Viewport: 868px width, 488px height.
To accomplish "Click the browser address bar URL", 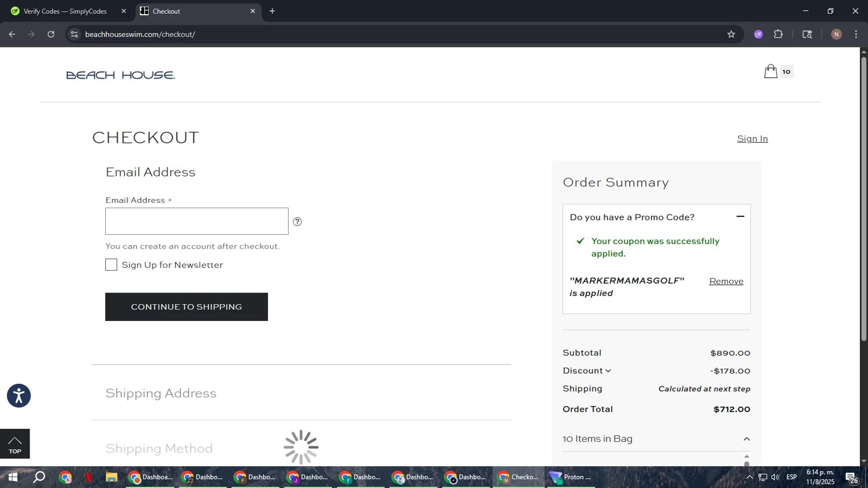I will (x=140, y=34).
